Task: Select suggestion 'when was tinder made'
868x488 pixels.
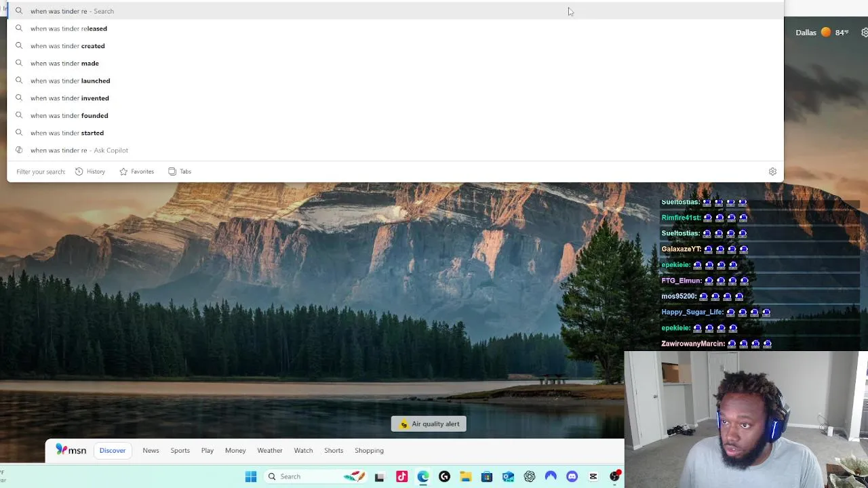Action: coord(395,63)
